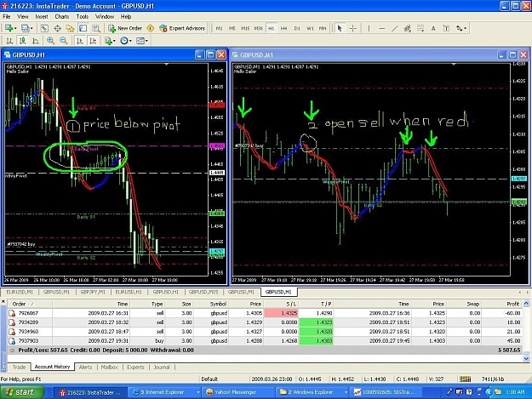
Task: Open the Profiles toolbar icon
Action: tap(25, 28)
